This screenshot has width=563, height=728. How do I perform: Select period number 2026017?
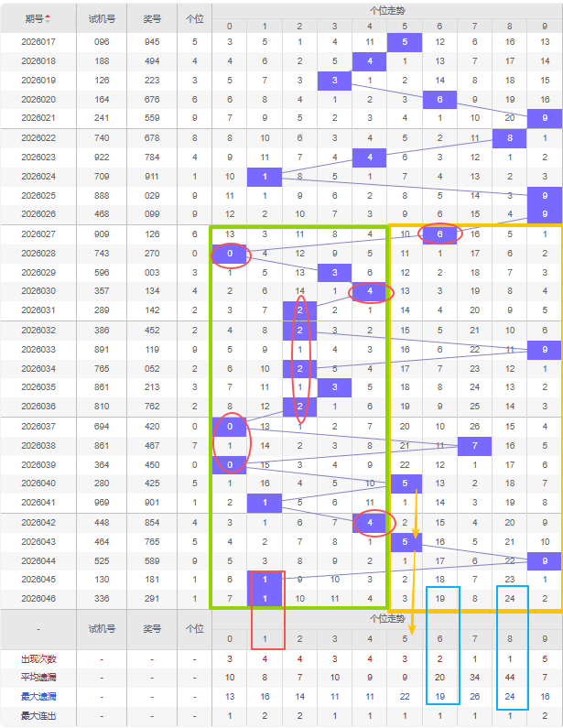point(38,42)
